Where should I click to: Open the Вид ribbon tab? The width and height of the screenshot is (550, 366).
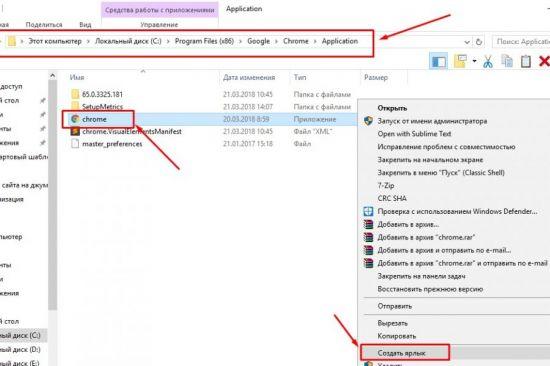tap(85, 25)
